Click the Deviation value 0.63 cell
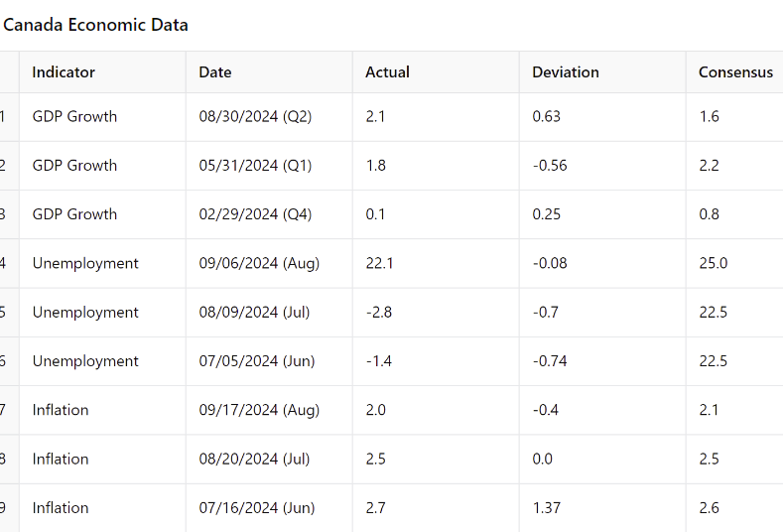Viewport: 783px width, 532px height. tap(546, 116)
